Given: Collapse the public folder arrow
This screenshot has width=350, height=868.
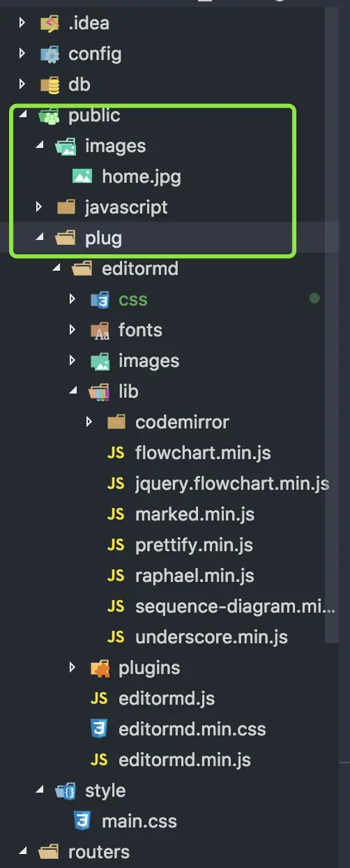Looking at the screenshot, I should click(x=24, y=116).
